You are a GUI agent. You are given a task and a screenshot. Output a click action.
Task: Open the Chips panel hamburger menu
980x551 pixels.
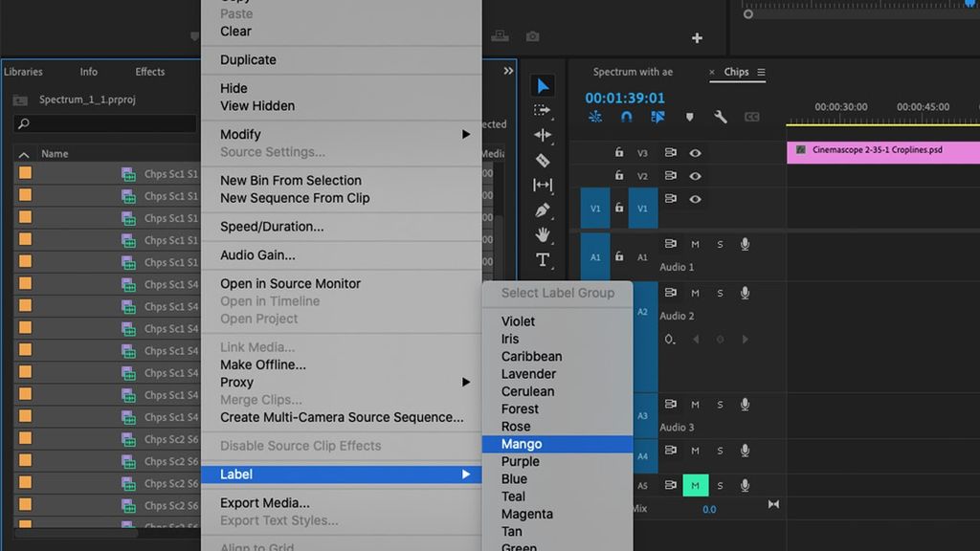pyautogui.click(x=761, y=73)
